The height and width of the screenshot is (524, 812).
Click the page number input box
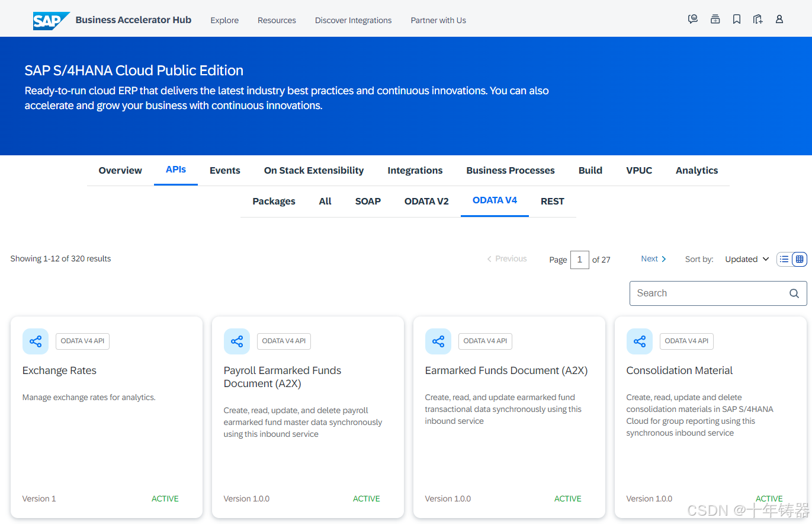(x=580, y=260)
